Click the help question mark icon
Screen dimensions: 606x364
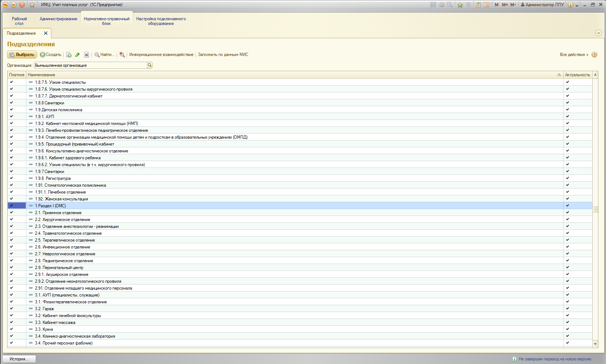pyautogui.click(x=594, y=55)
